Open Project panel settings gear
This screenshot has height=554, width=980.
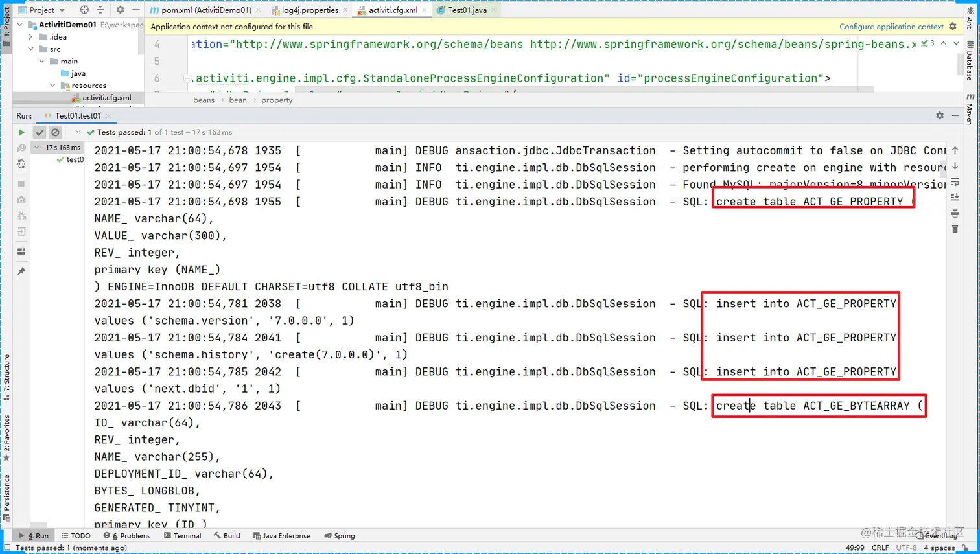(120, 10)
